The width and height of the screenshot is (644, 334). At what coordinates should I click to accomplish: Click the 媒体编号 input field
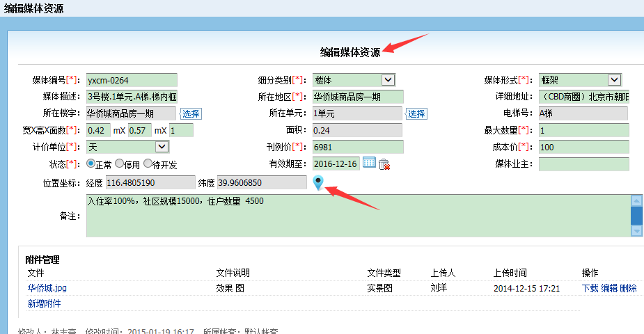pos(132,80)
